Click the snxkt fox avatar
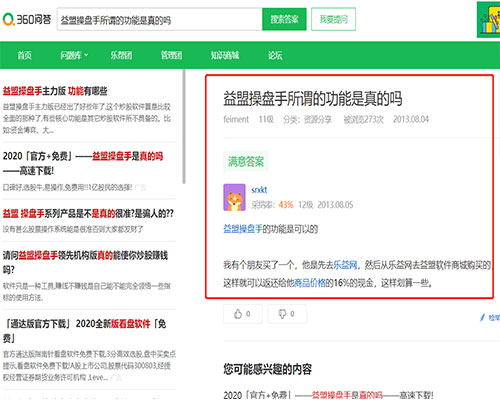The image size is (500, 400). coord(234,197)
